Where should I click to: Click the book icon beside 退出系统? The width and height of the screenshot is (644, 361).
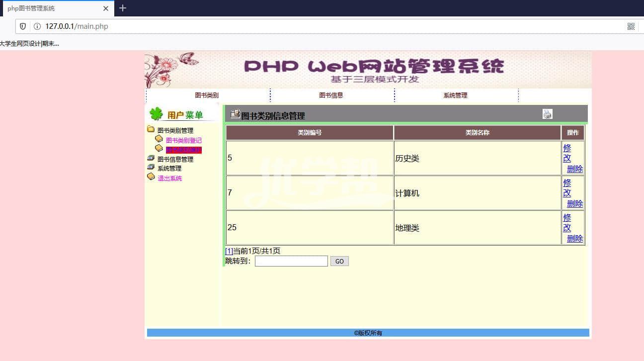(151, 177)
